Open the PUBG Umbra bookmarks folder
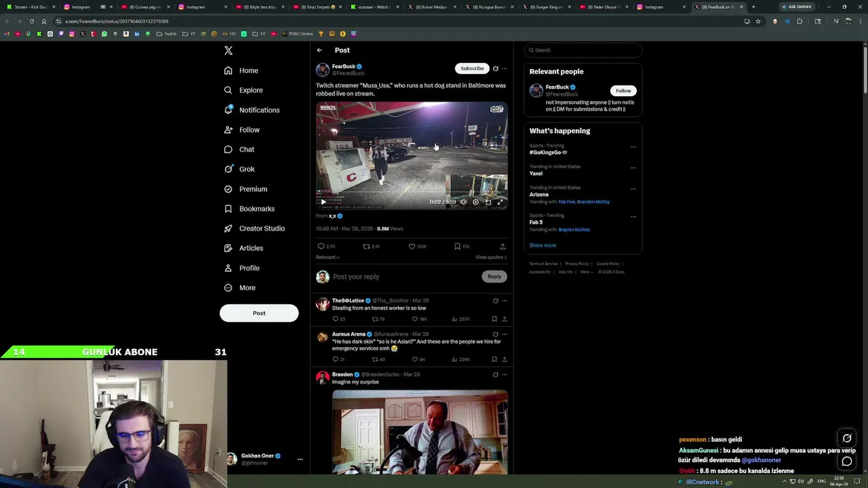Viewport: 868px width, 488px height. [x=297, y=34]
